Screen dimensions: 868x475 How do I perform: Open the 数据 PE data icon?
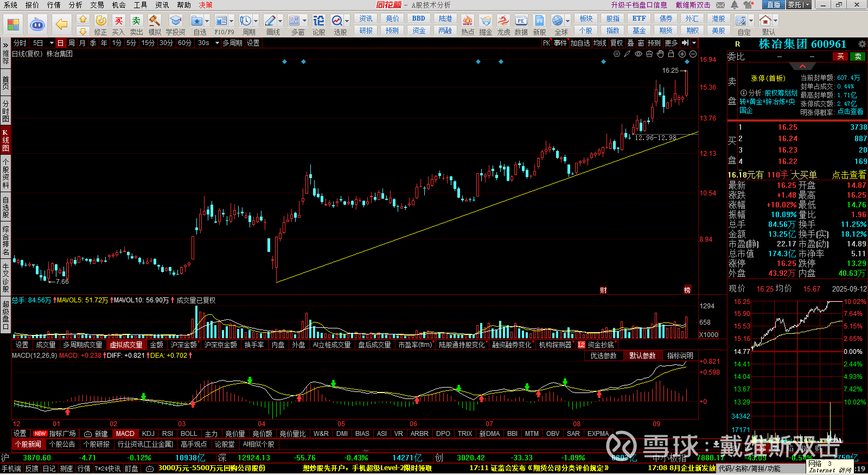pyautogui.click(x=521, y=21)
